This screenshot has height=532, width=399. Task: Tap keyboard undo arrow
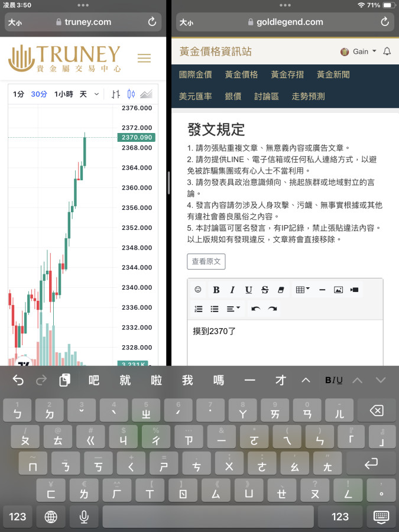18,380
